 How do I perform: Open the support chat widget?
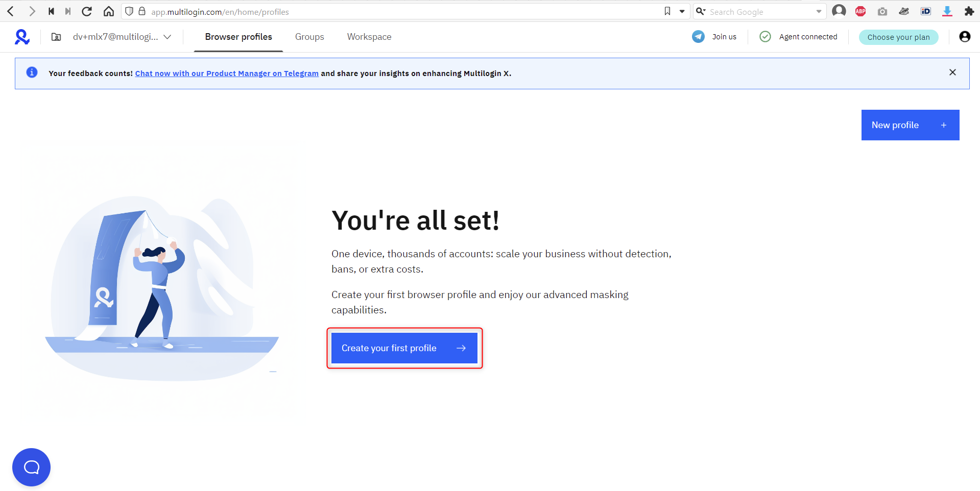pyautogui.click(x=31, y=467)
